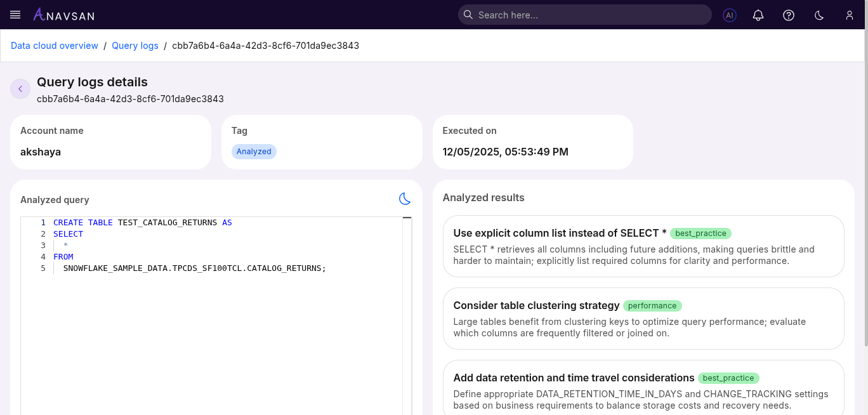Click the performance label badge

coord(652,306)
